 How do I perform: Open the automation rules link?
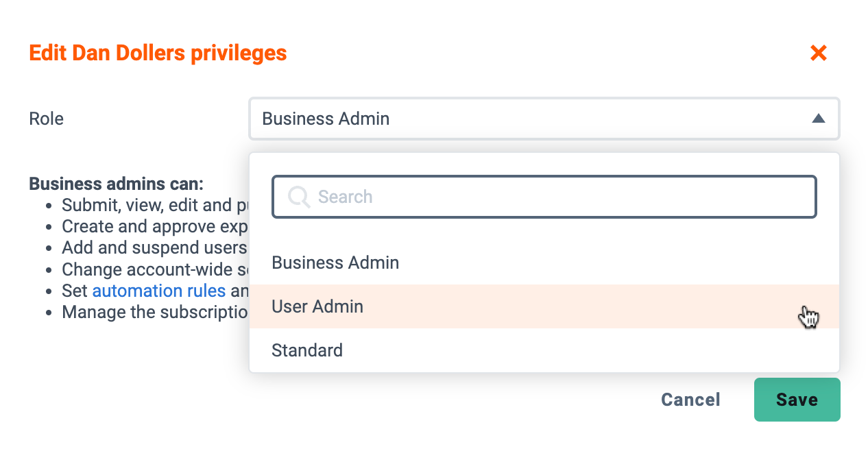click(x=159, y=291)
